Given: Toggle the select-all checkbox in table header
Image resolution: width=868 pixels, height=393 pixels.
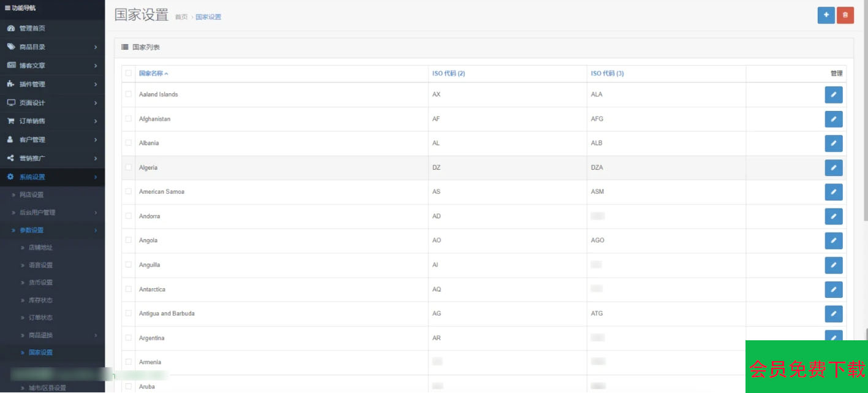Looking at the screenshot, I should (x=129, y=73).
